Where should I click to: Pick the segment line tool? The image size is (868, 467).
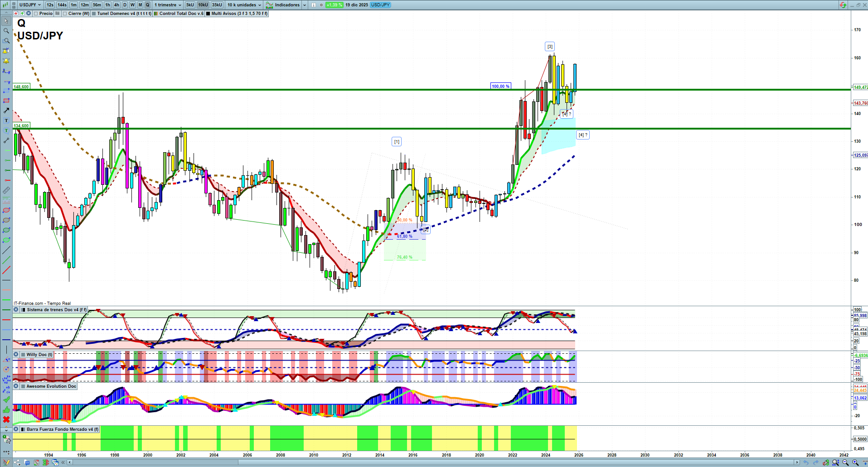tap(6, 140)
